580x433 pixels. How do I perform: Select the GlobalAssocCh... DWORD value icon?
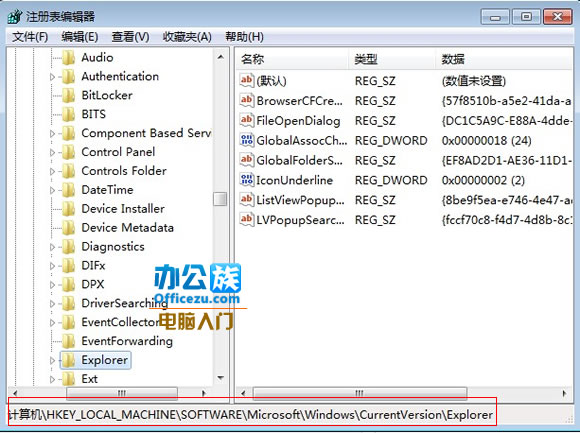coord(247,140)
